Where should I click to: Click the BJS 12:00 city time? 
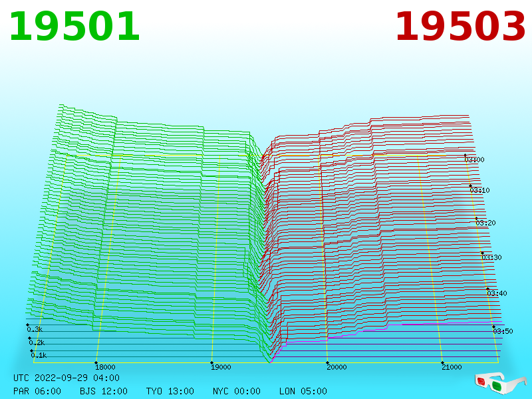104,391
